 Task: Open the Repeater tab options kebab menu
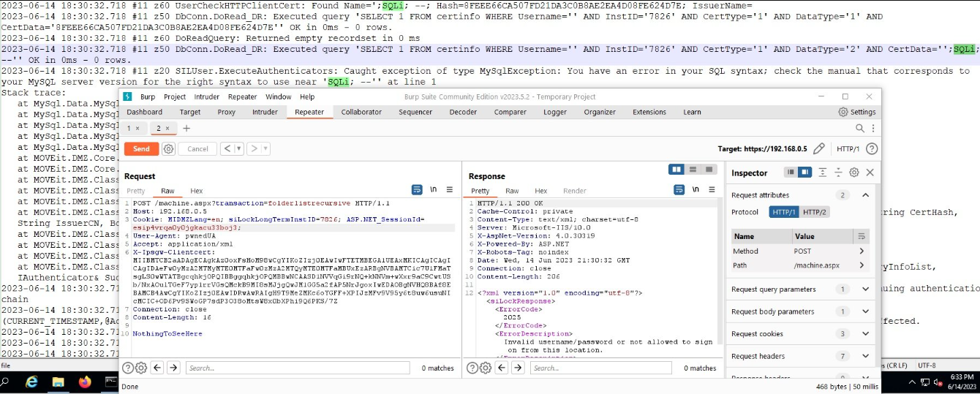click(872, 128)
